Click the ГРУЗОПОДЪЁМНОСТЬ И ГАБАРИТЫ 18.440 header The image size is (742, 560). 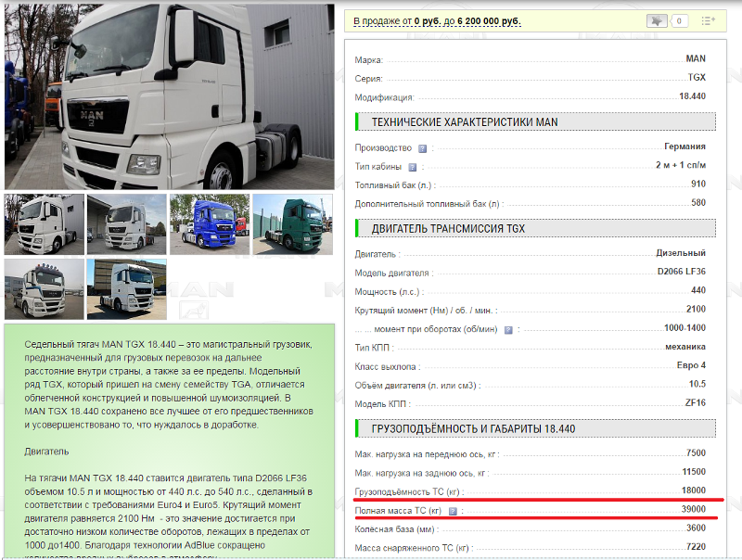pos(535,428)
